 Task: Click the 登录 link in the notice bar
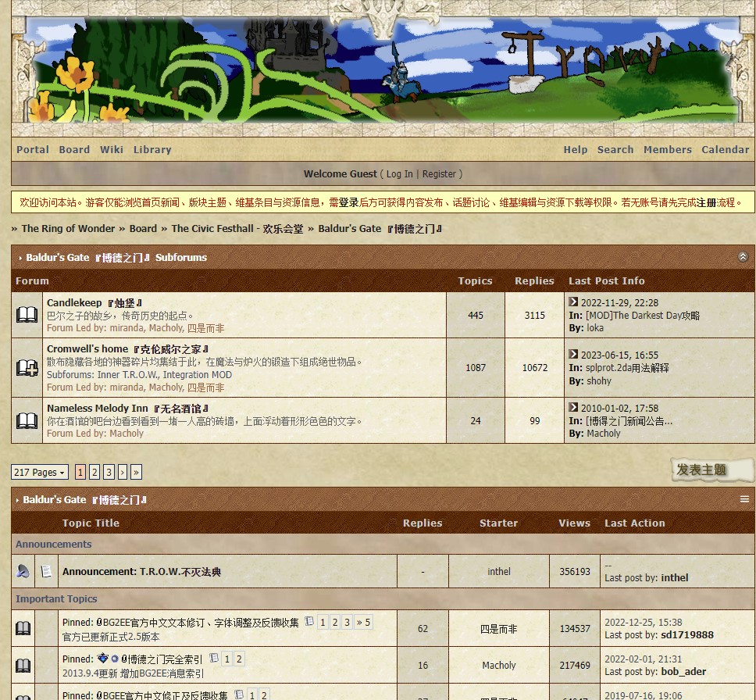(x=348, y=202)
